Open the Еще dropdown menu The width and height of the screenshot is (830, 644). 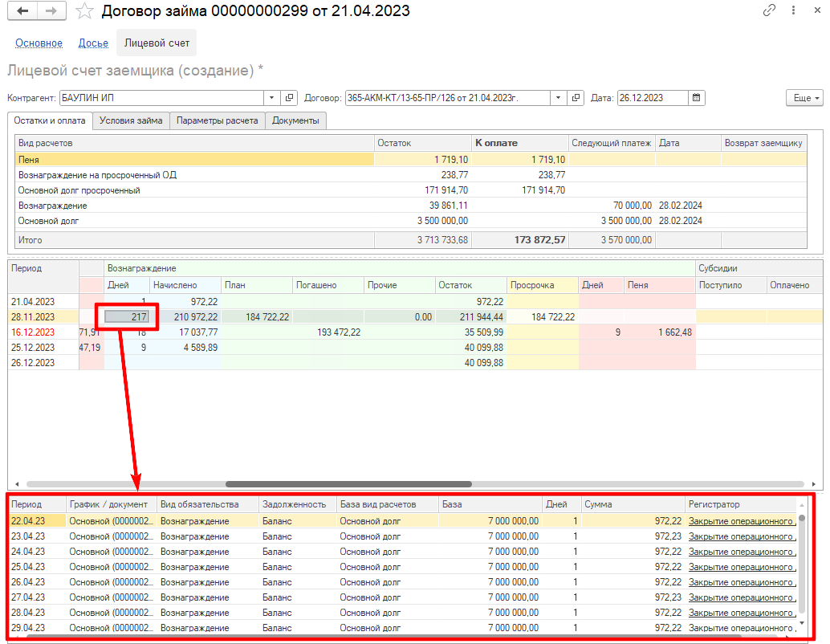pos(804,98)
